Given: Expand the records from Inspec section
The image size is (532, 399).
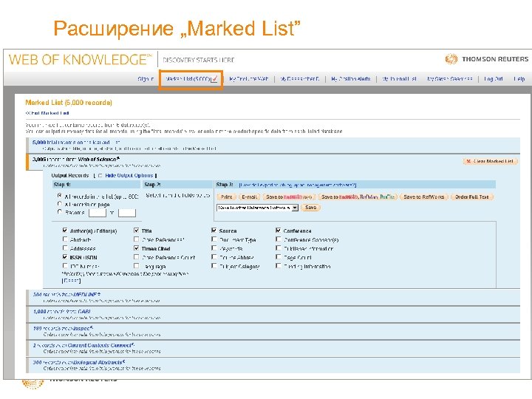Looking at the screenshot, I should (63, 328).
